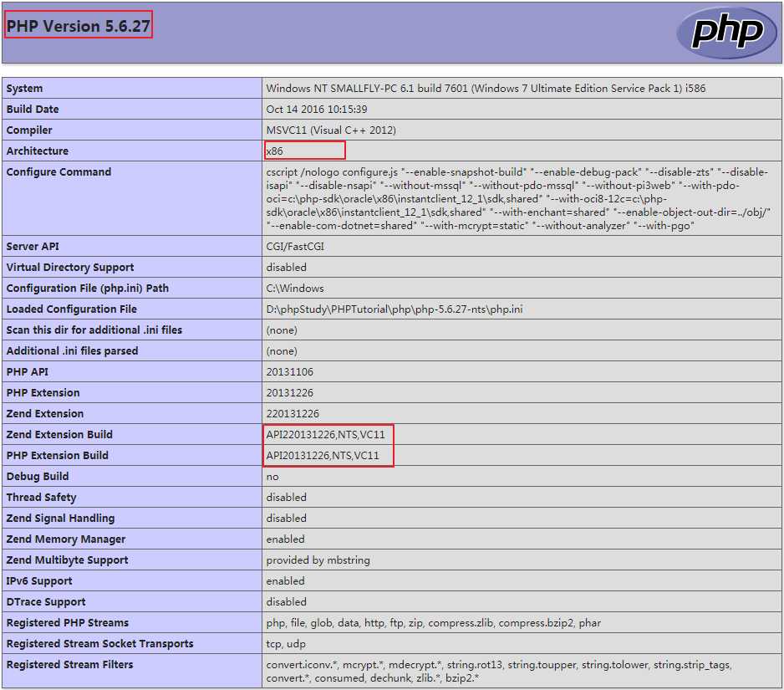Click Additional .ini files parsed label
Image resolution: width=784 pixels, height=690 pixels.
tap(72, 351)
